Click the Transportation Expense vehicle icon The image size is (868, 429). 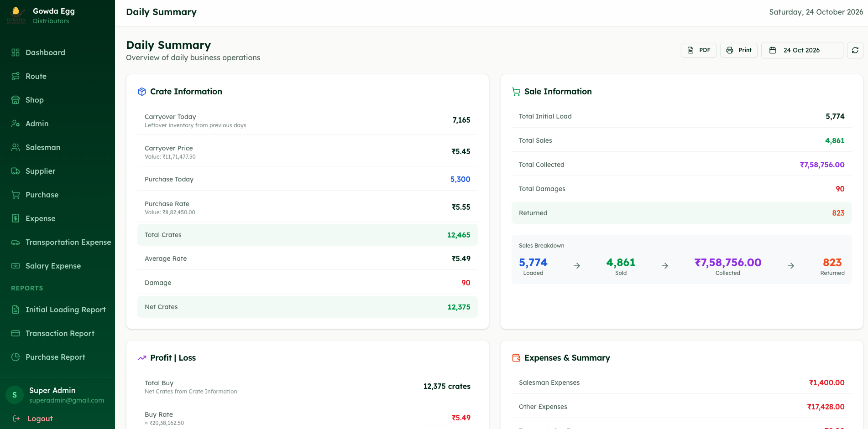[x=16, y=242]
